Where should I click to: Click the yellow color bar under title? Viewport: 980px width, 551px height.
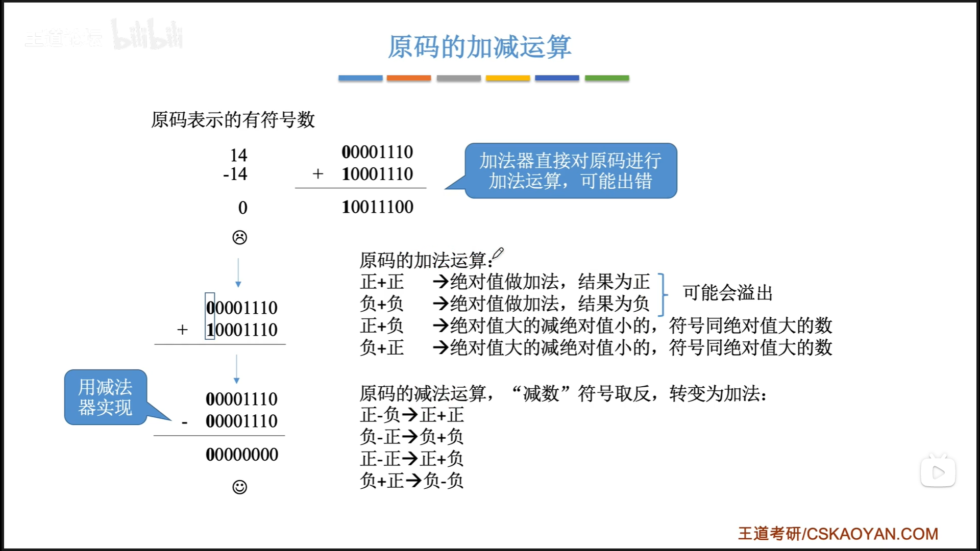507,78
